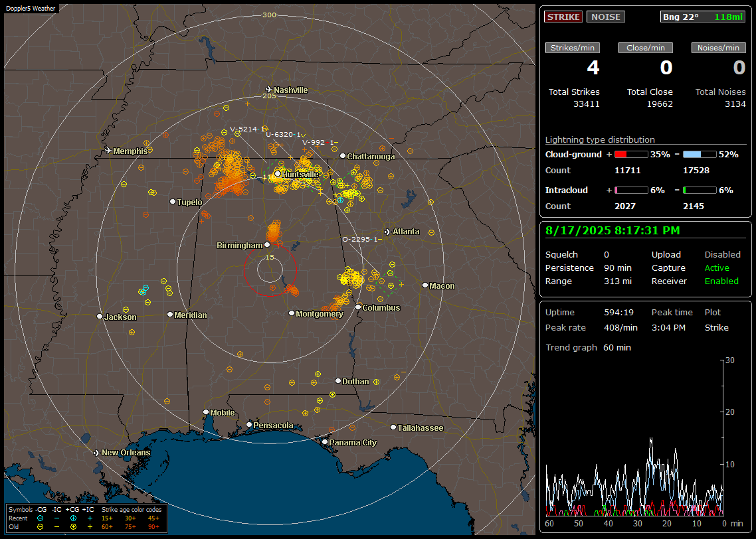The image size is (756, 539).
Task: Click the red positive cloud-ground percentage bar
Action: (631, 155)
